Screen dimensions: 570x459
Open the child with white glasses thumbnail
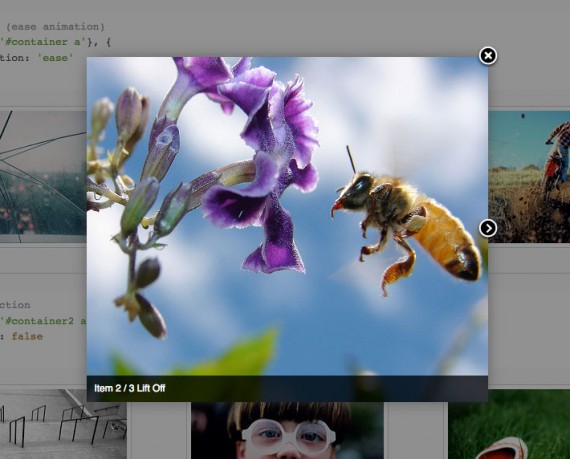pos(287,430)
